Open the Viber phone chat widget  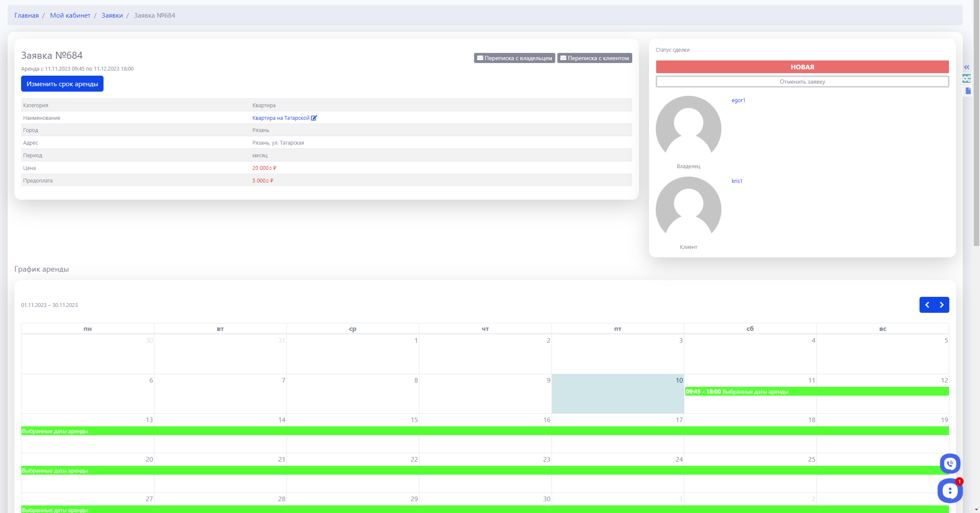(950, 463)
